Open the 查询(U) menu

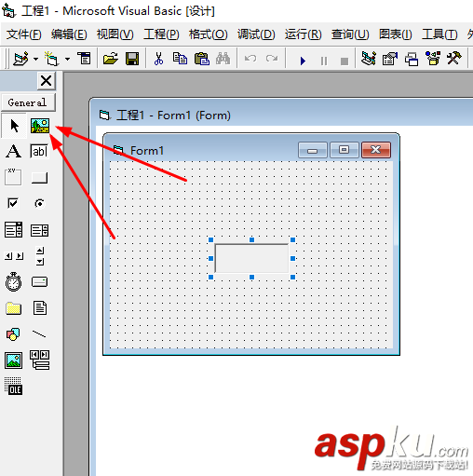tap(350, 34)
